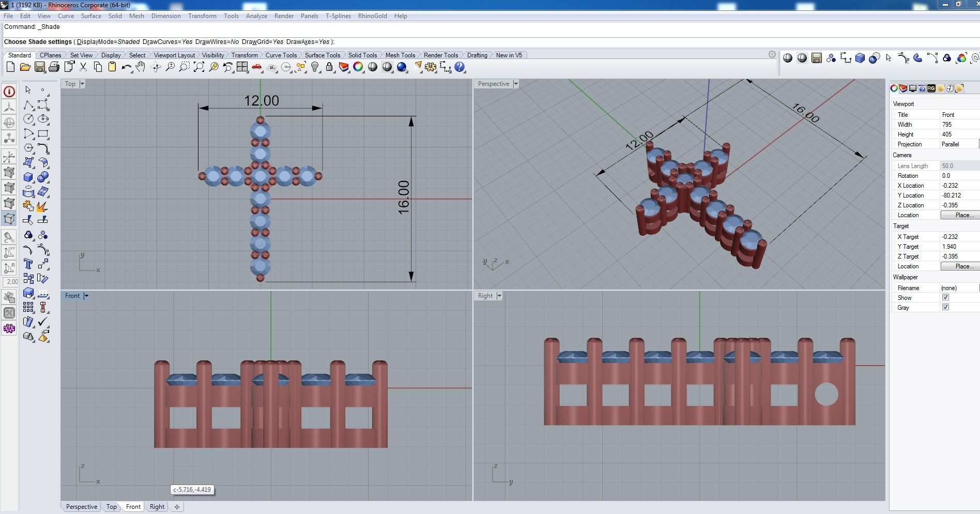980x514 pixels.
Task: Click the Print icon
Action: [x=54, y=67]
